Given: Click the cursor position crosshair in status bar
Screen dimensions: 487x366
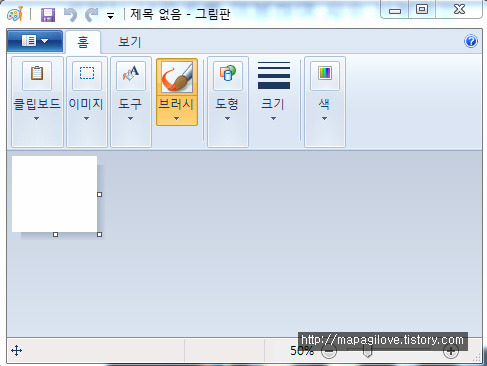Looking at the screenshot, I should (x=16, y=351).
